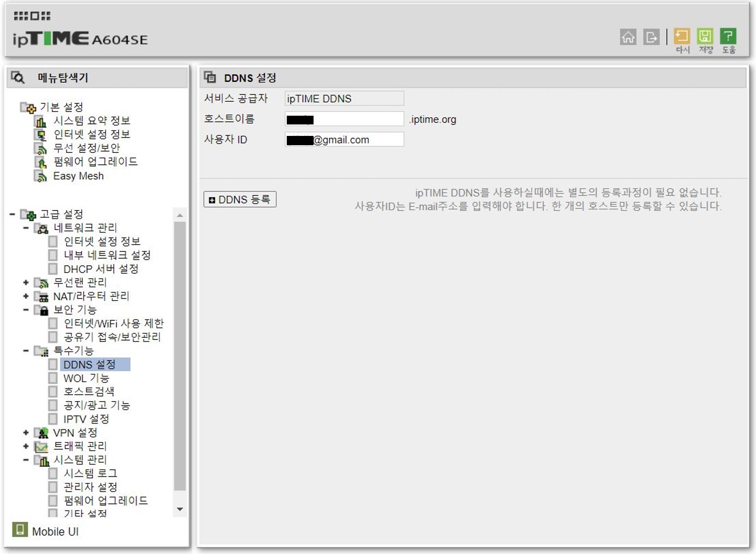Open 관리자 설정 menu item

click(91, 487)
